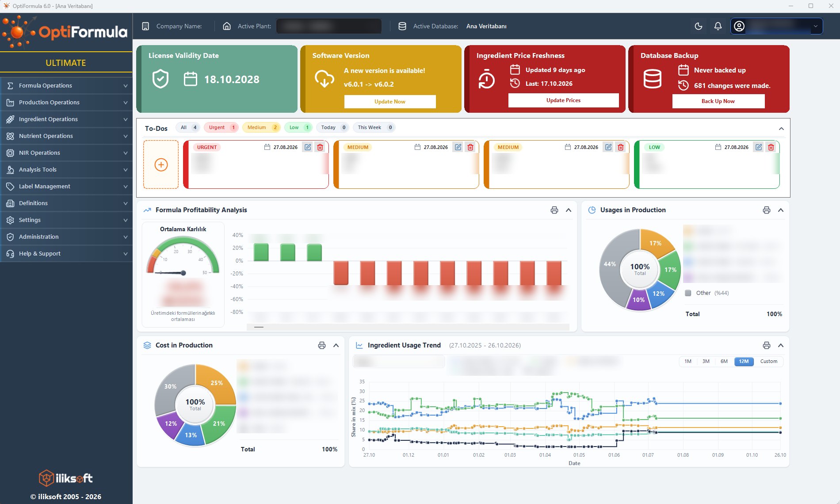Click the cloud download update icon
The height and width of the screenshot is (504, 840).
[324, 78]
